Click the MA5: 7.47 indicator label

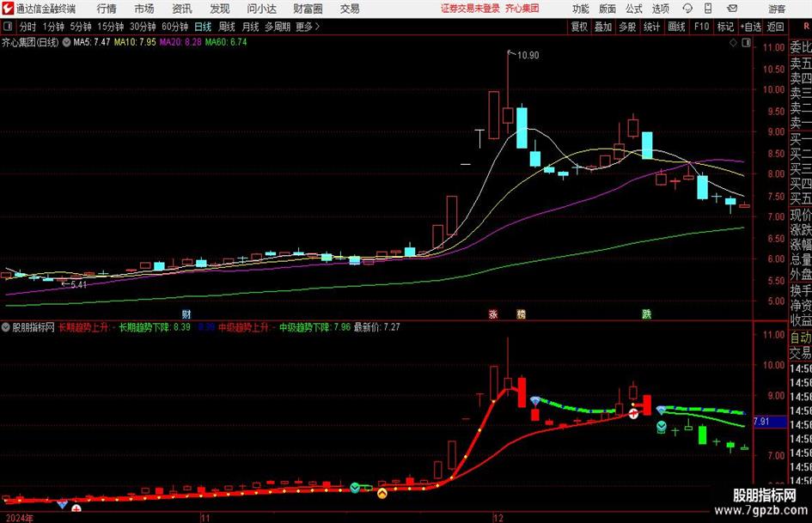point(92,42)
